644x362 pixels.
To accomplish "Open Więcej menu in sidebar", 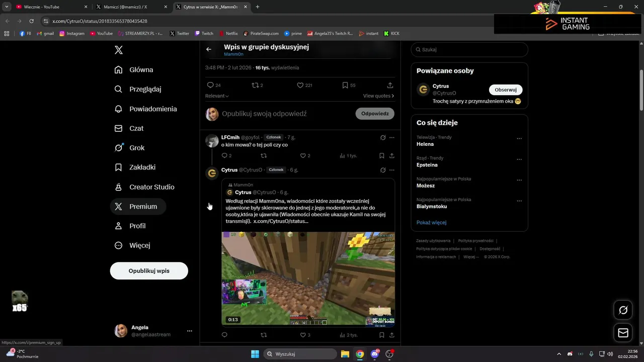I will [x=132, y=245].
